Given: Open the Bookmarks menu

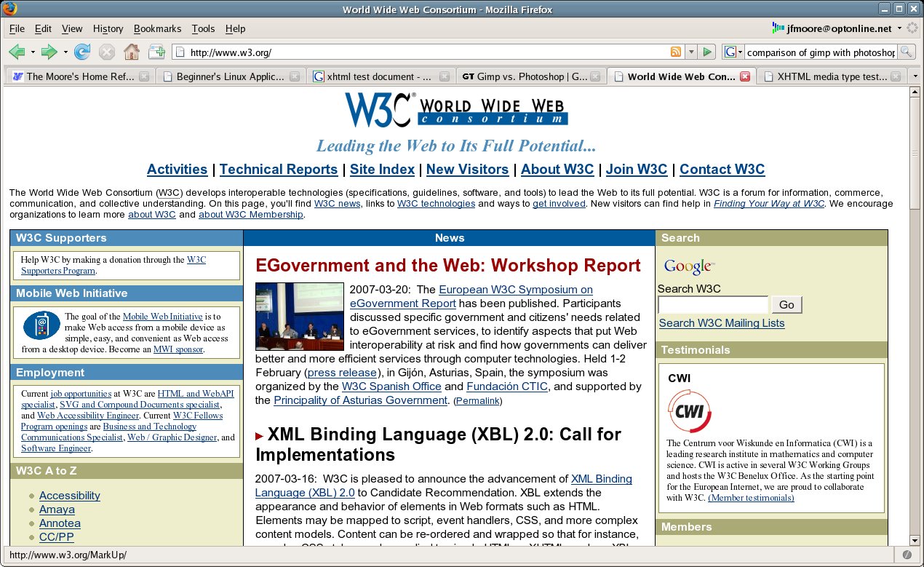Looking at the screenshot, I should click(x=157, y=28).
